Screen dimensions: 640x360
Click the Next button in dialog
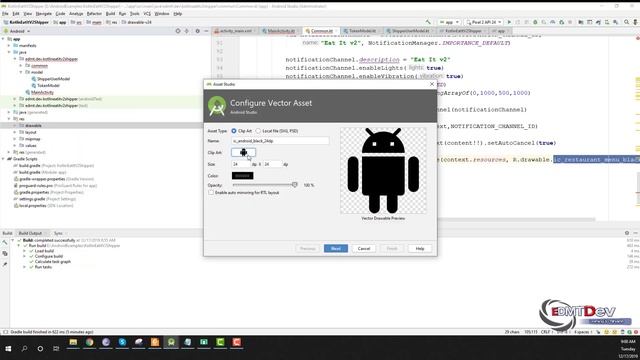336,249
